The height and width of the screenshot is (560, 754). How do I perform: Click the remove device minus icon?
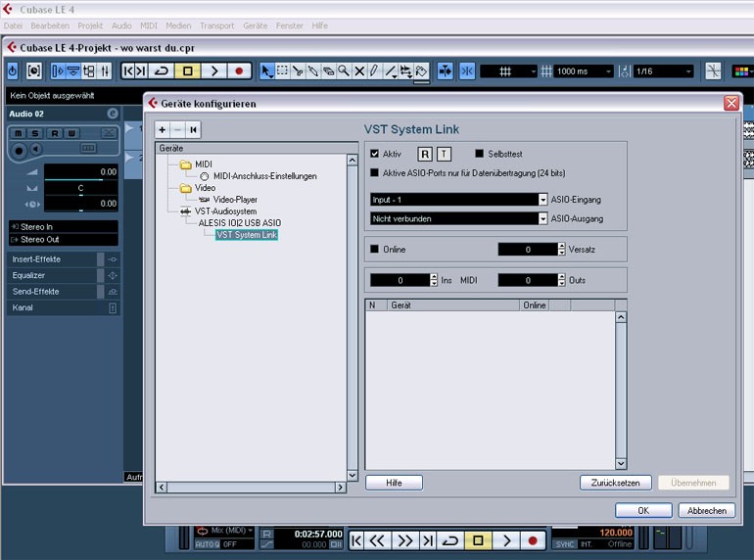pos(177,130)
